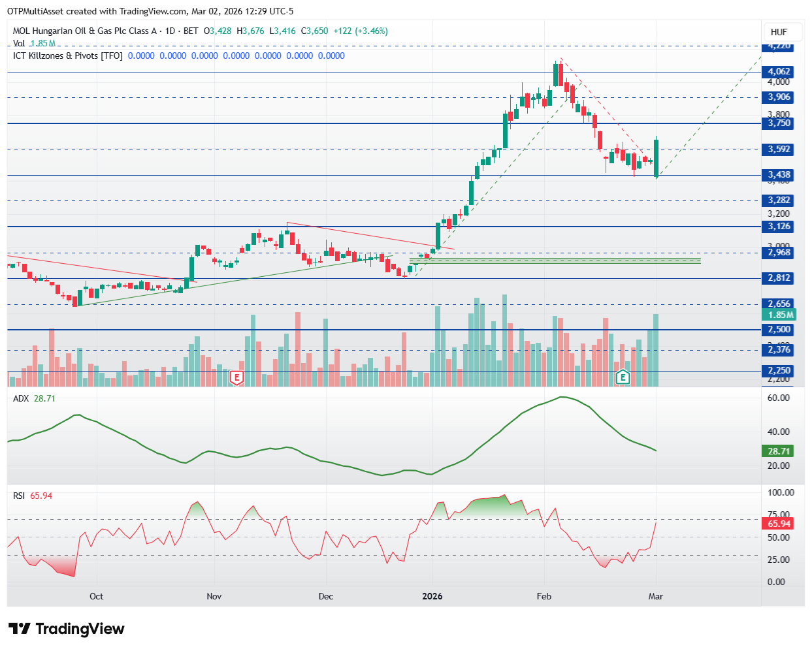
Task: Open the HUF currency selector
Action: (779, 32)
